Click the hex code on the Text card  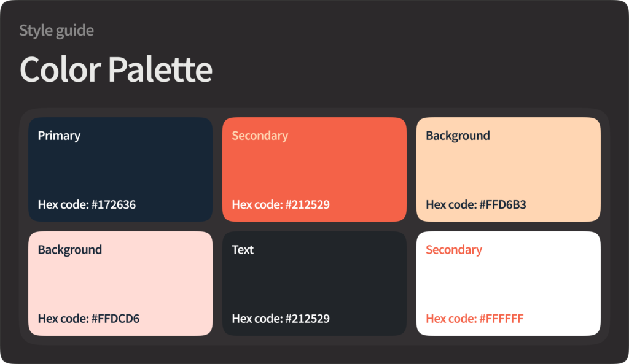[x=281, y=319]
